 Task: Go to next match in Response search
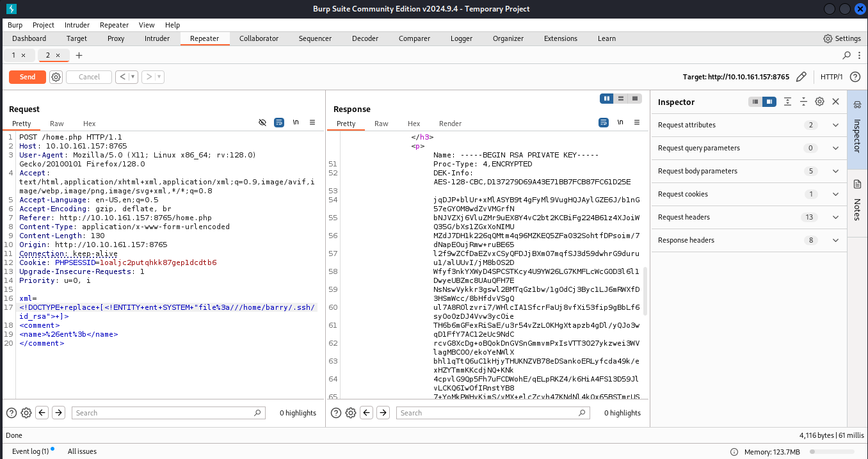383,413
